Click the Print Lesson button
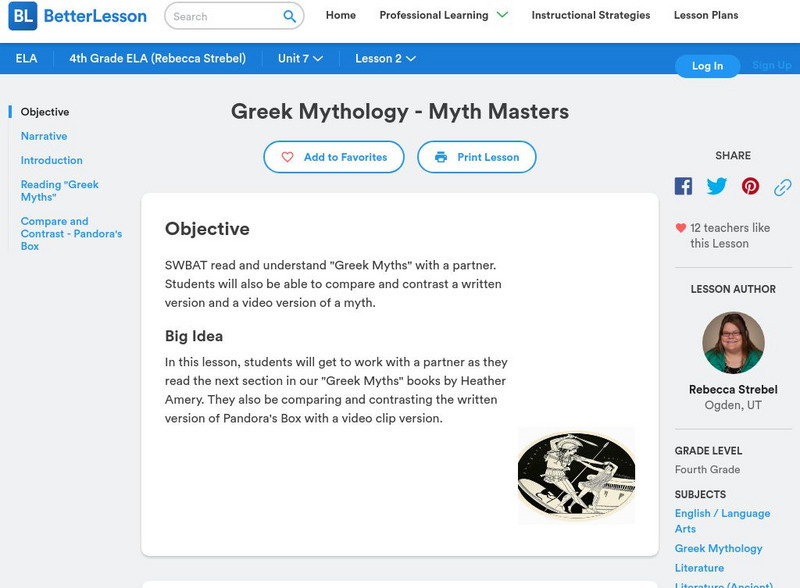This screenshot has width=800, height=588. (x=477, y=157)
